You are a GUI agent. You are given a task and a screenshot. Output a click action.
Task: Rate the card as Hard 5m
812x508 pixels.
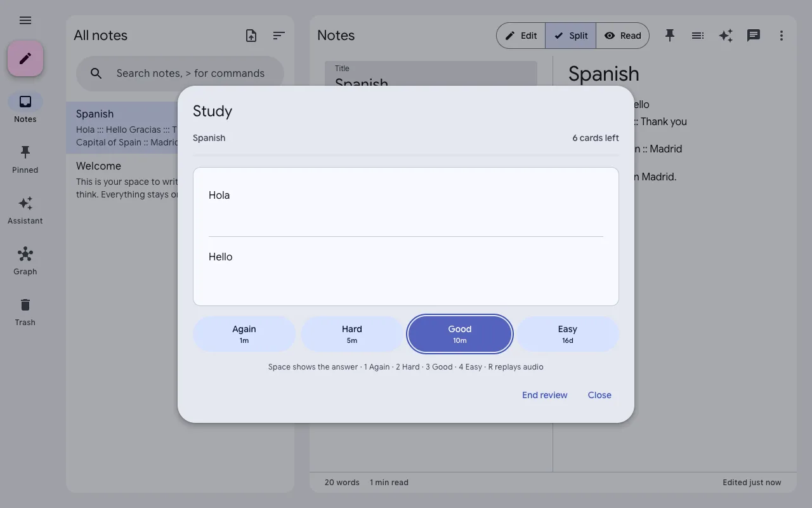pos(352,334)
